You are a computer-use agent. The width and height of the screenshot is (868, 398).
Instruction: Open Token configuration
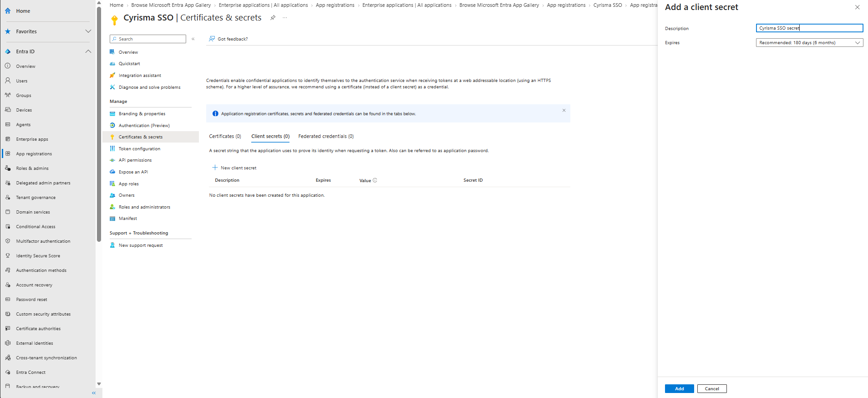click(x=139, y=148)
